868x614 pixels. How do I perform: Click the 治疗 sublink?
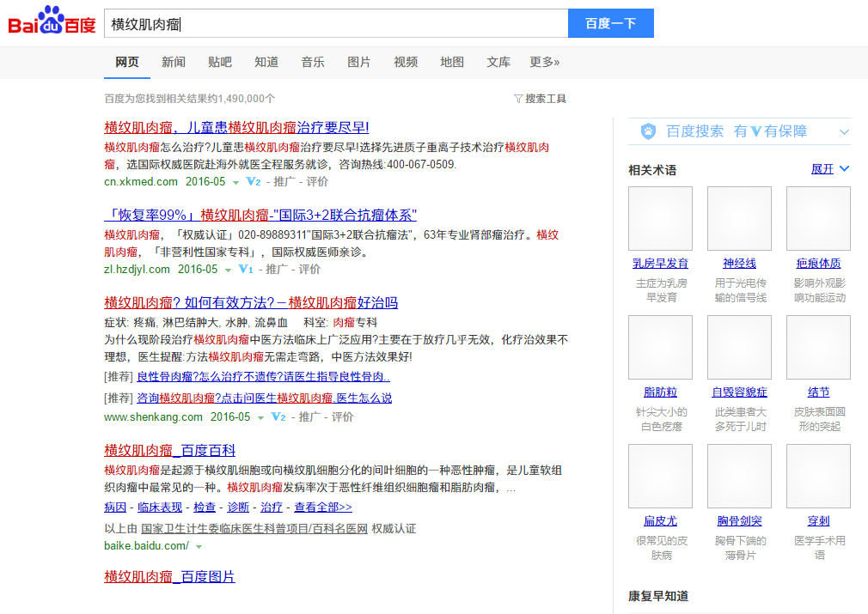(x=272, y=508)
